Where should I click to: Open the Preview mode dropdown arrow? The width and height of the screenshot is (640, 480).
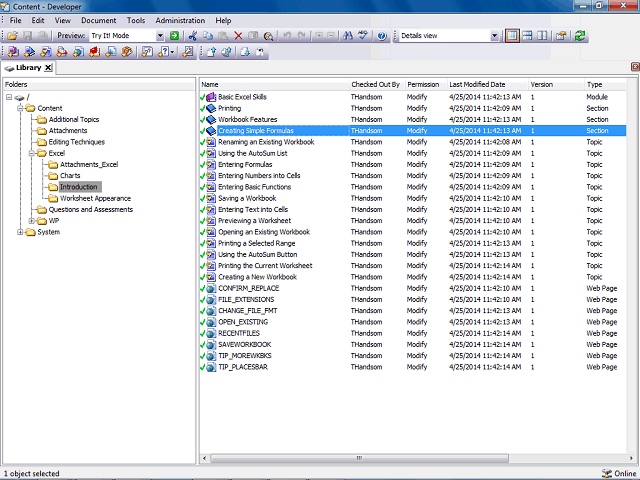point(160,36)
